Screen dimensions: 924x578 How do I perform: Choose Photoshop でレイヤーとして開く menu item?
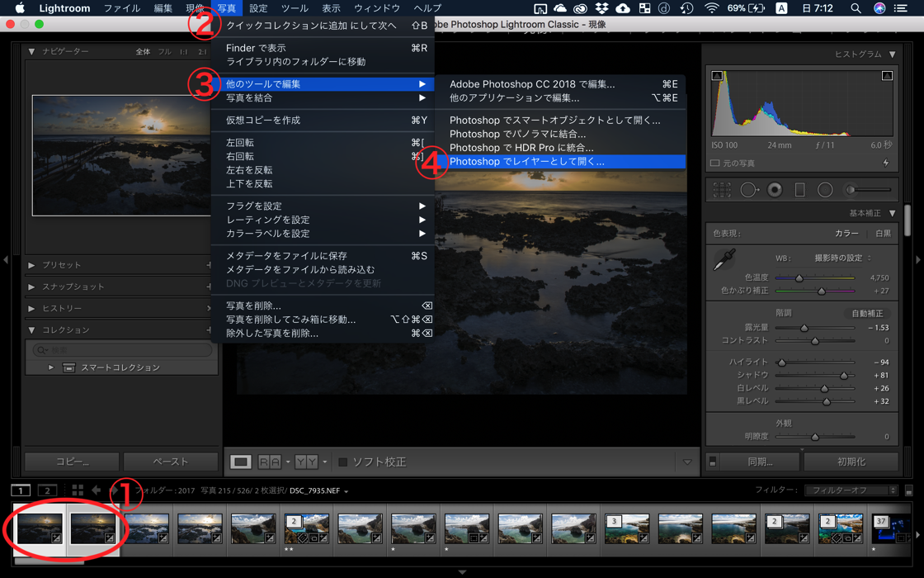point(526,162)
